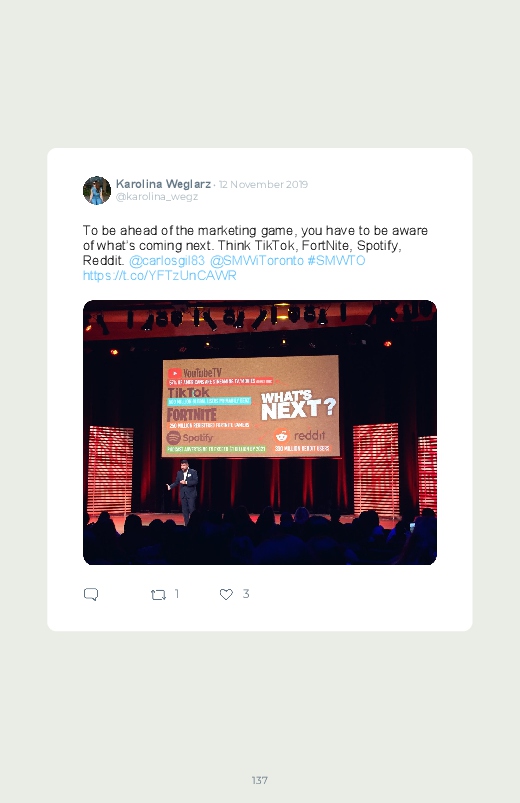Open the t.co/YFTzUnCAWR link
Image resolution: width=520 pixels, height=803 pixels.
[159, 276]
